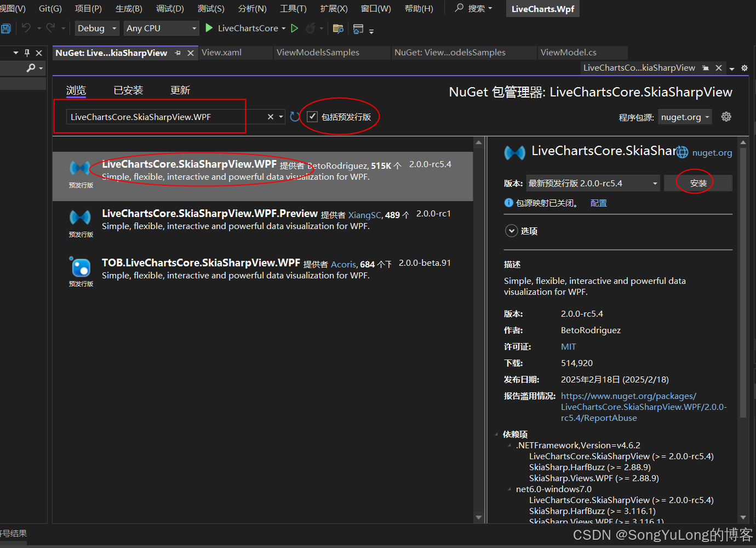Viewport: 756px width, 548px height.
Task: Pin the NuGet: Live...kiaSharpView tab
Action: pyautogui.click(x=177, y=53)
